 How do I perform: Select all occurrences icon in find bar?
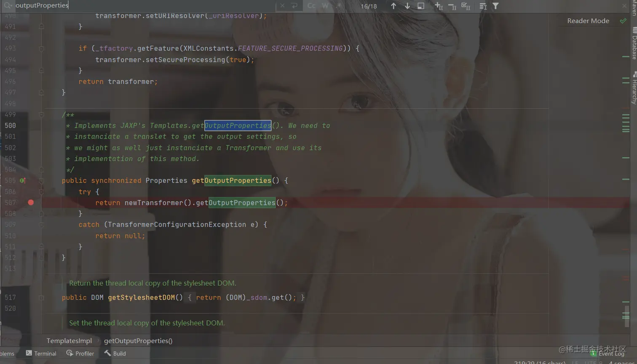click(x=466, y=6)
